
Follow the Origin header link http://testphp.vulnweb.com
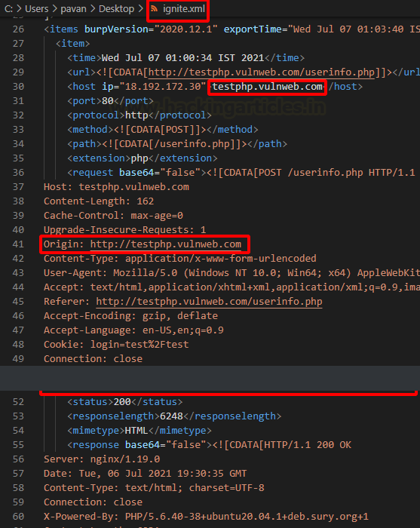(166, 244)
